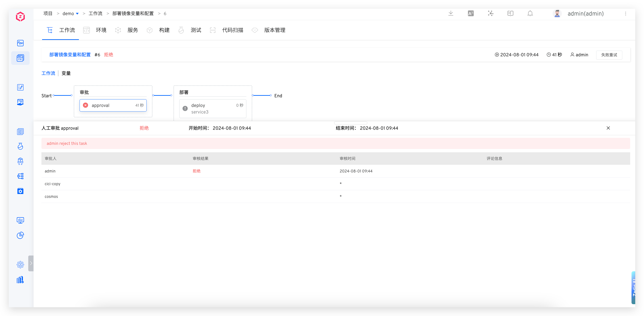Click the download icon in the header
Screen dimensions: 644x316
(451, 14)
